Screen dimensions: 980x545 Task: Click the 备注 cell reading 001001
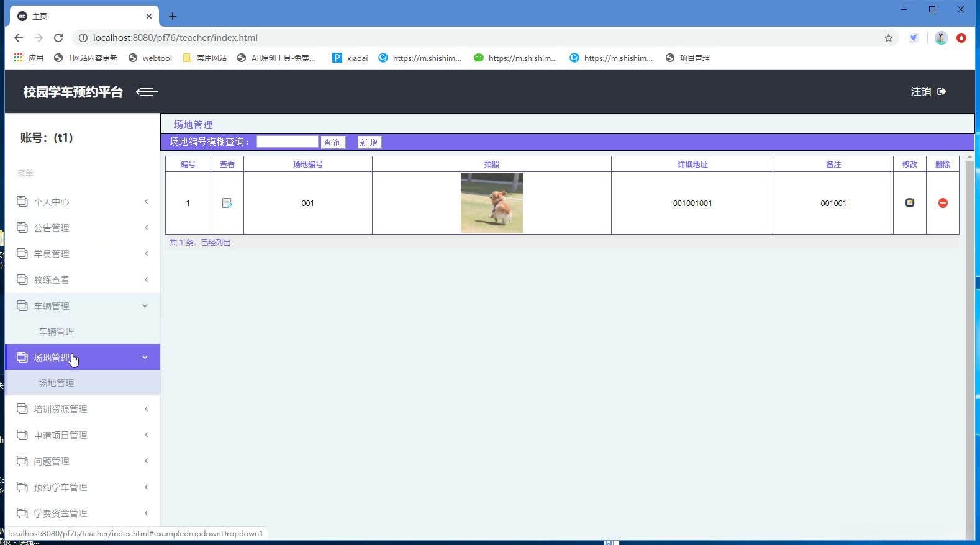point(833,203)
